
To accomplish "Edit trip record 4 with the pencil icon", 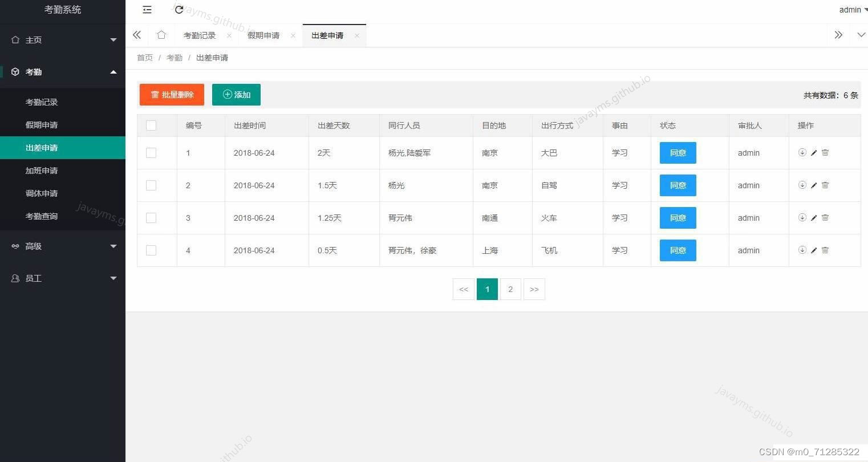I will click(813, 250).
